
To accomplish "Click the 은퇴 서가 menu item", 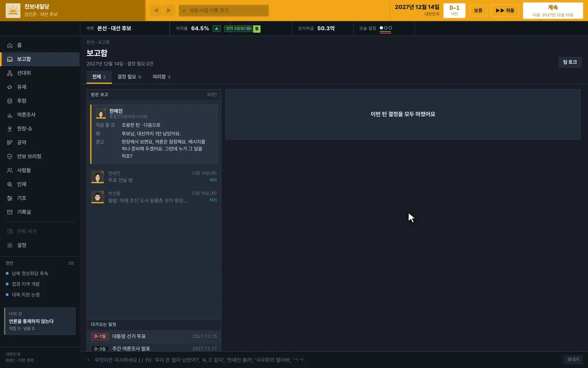I will click(40, 231).
